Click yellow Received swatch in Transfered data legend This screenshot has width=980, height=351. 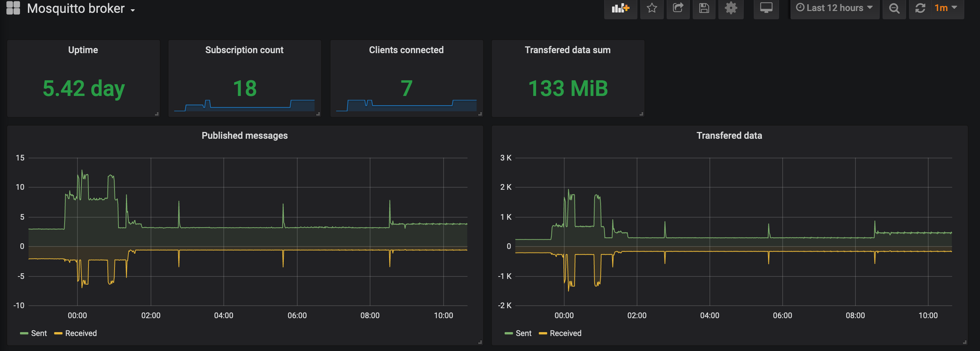click(x=543, y=334)
